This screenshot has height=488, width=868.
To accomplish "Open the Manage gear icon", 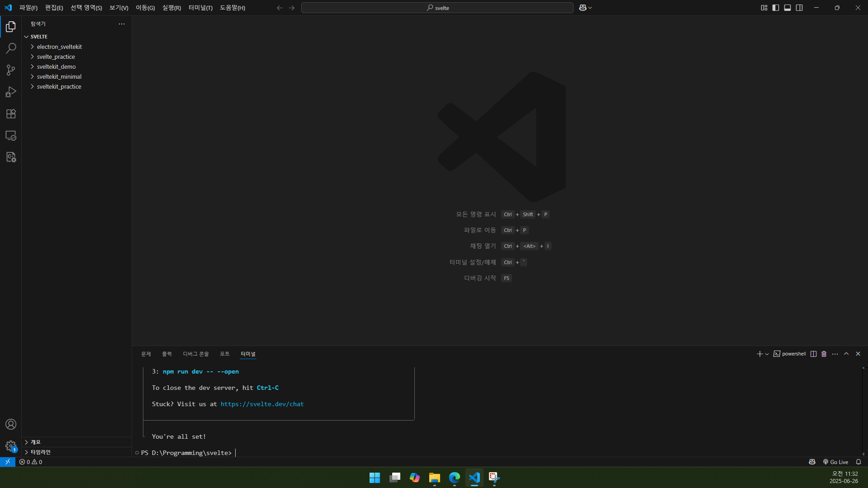I will pos(11,446).
